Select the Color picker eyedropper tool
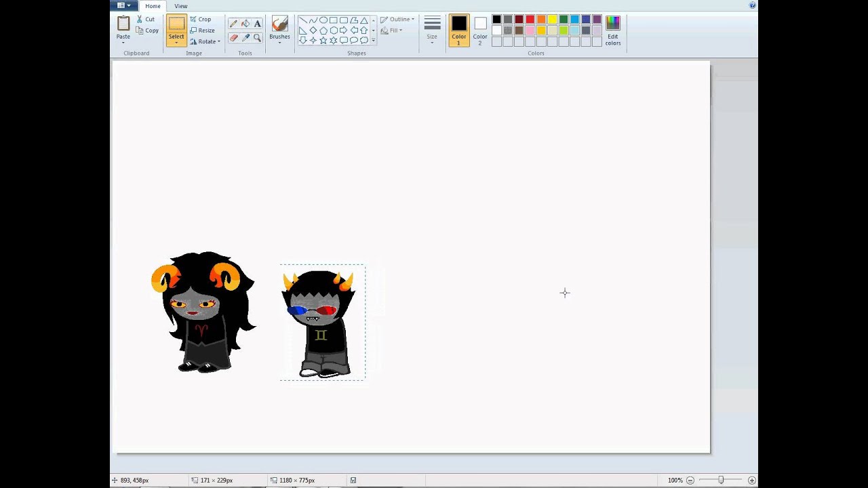 pos(245,38)
